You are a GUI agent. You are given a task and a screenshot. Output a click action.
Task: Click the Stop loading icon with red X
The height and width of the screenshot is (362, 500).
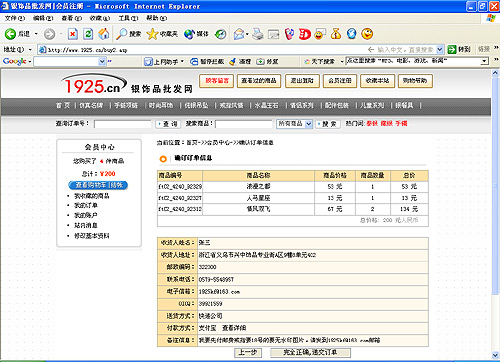click(x=73, y=34)
